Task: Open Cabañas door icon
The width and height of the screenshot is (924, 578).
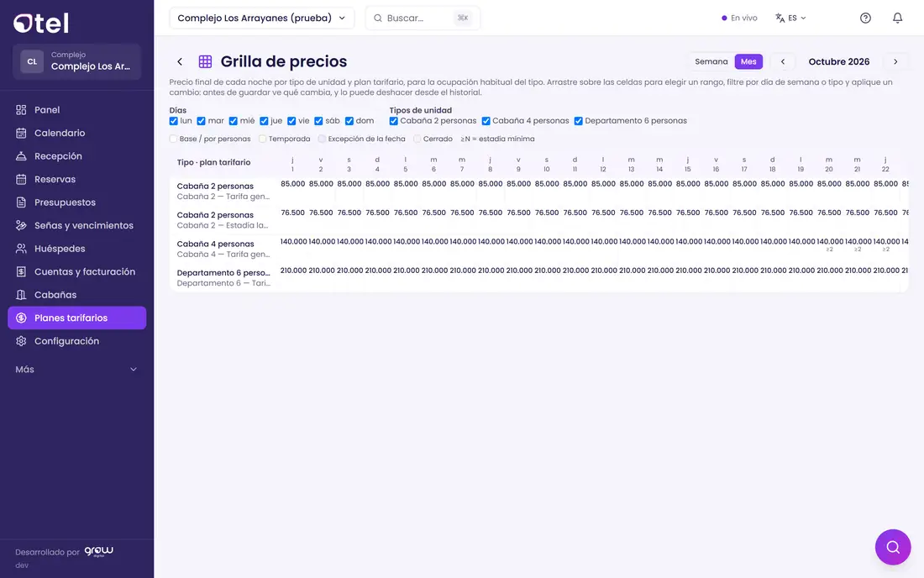Action: [21, 295]
